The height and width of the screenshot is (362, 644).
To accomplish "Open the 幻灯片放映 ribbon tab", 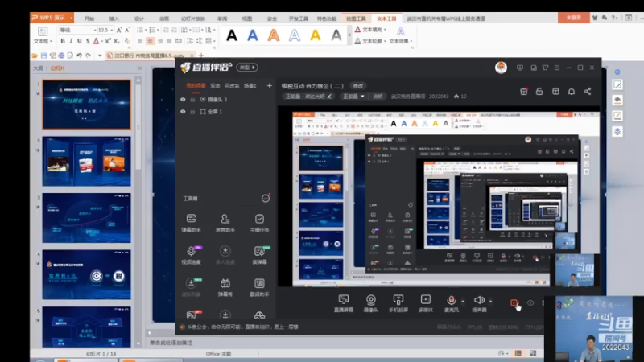I will tap(192, 19).
